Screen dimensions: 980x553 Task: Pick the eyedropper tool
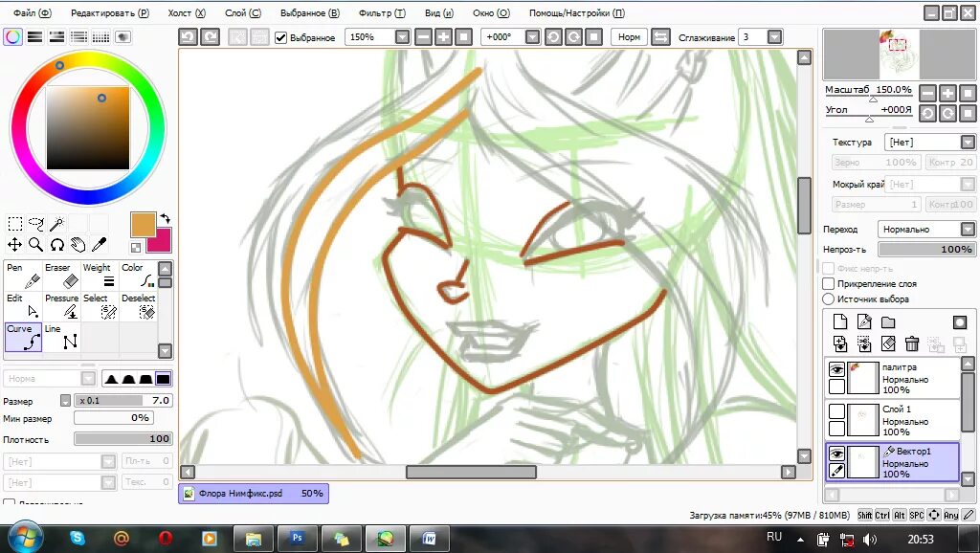(x=99, y=244)
